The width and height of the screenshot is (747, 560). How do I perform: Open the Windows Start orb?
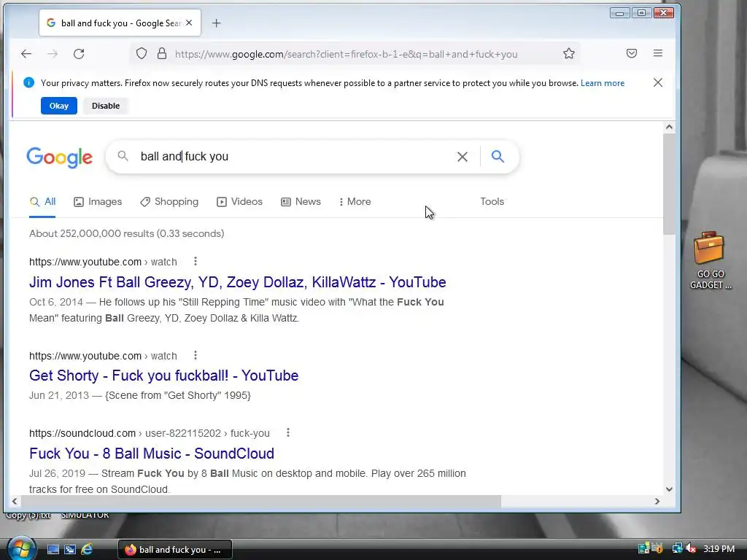20,548
